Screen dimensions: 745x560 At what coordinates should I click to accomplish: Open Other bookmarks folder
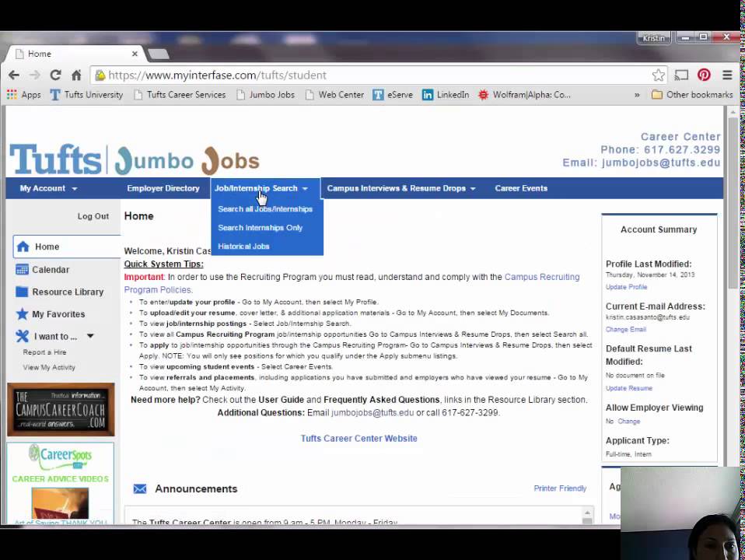692,95
